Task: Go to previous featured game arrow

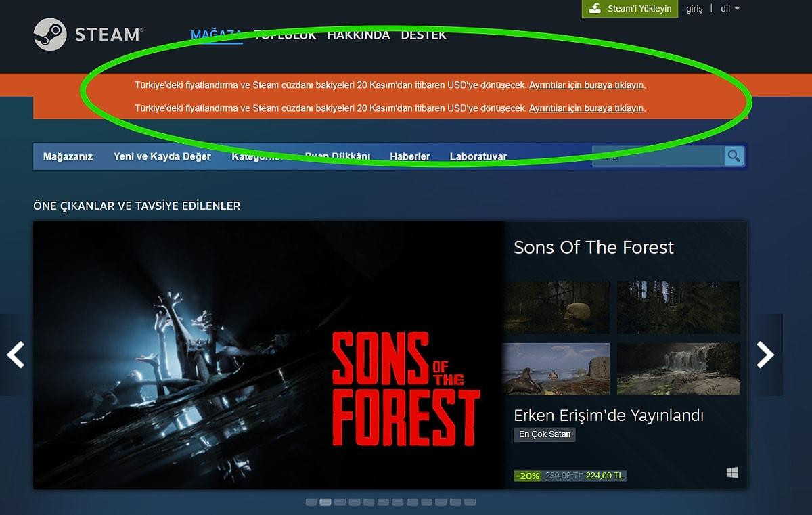Action: (15, 355)
